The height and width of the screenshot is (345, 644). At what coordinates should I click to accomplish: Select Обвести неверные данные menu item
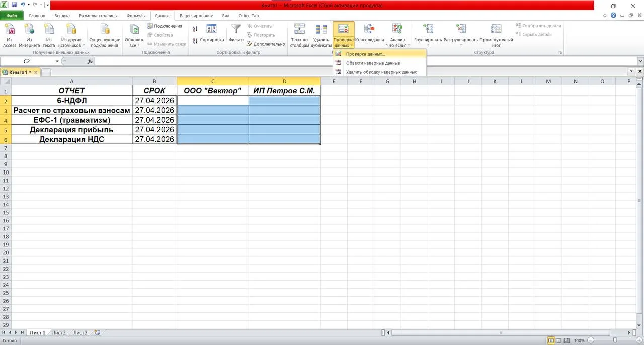tap(380, 63)
